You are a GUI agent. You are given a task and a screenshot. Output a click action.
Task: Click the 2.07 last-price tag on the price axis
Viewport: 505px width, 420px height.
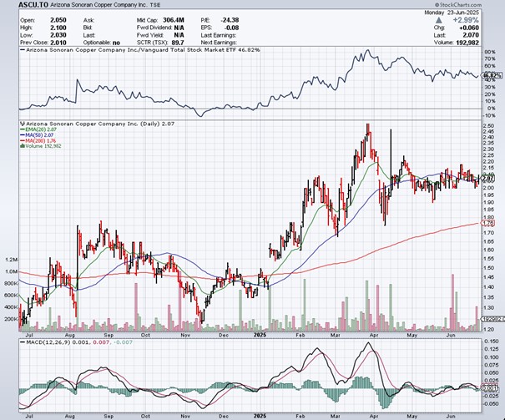(x=488, y=178)
